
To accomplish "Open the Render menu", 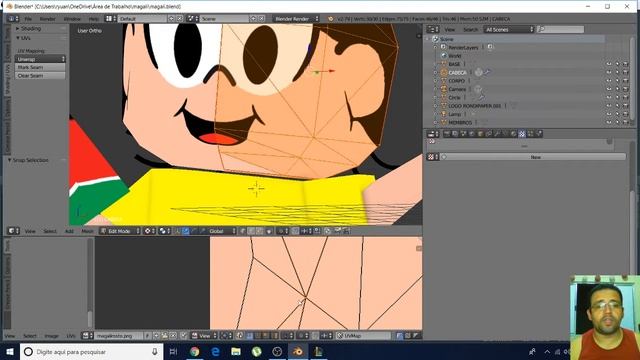I will pos(47,19).
